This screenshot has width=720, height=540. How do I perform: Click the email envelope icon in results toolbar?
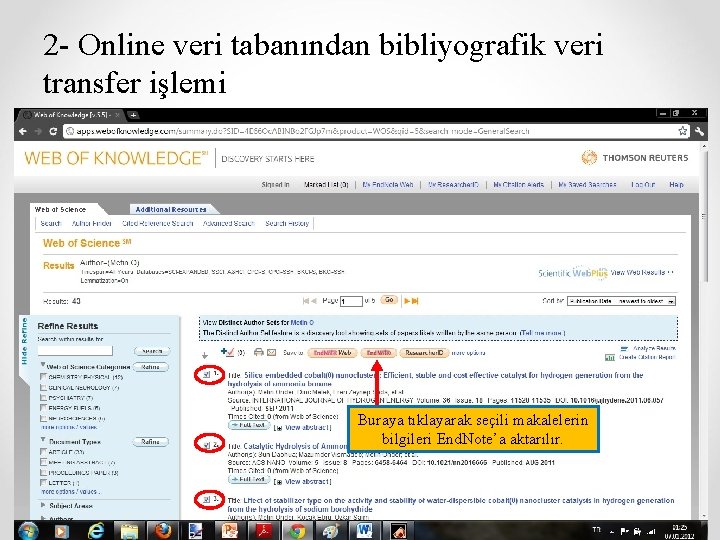[x=272, y=352]
